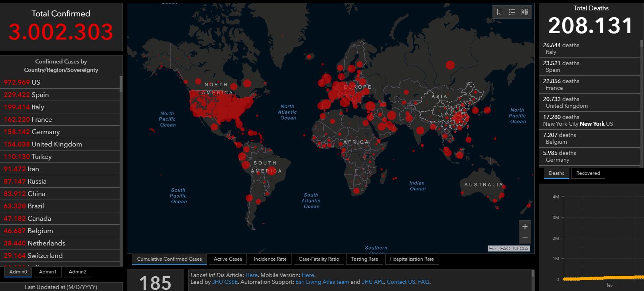Select US in confirmed cases list
Screen dimensions: 644x291
tap(60, 82)
